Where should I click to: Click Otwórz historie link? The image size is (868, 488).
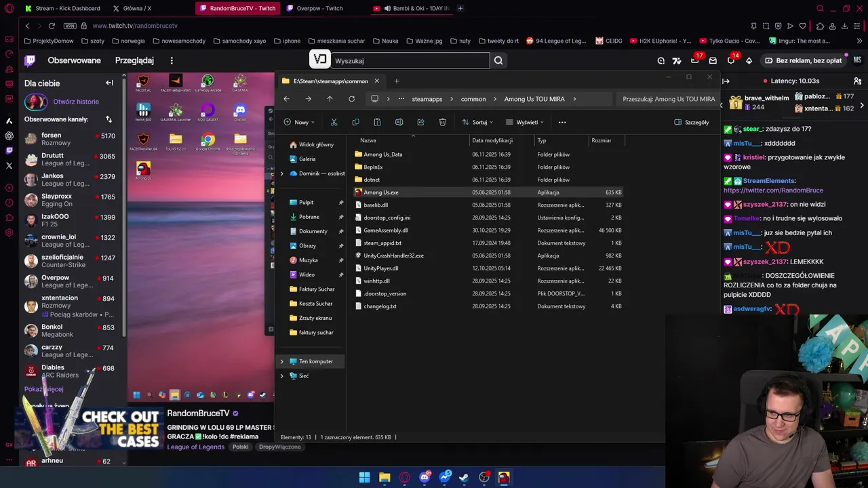[76, 102]
